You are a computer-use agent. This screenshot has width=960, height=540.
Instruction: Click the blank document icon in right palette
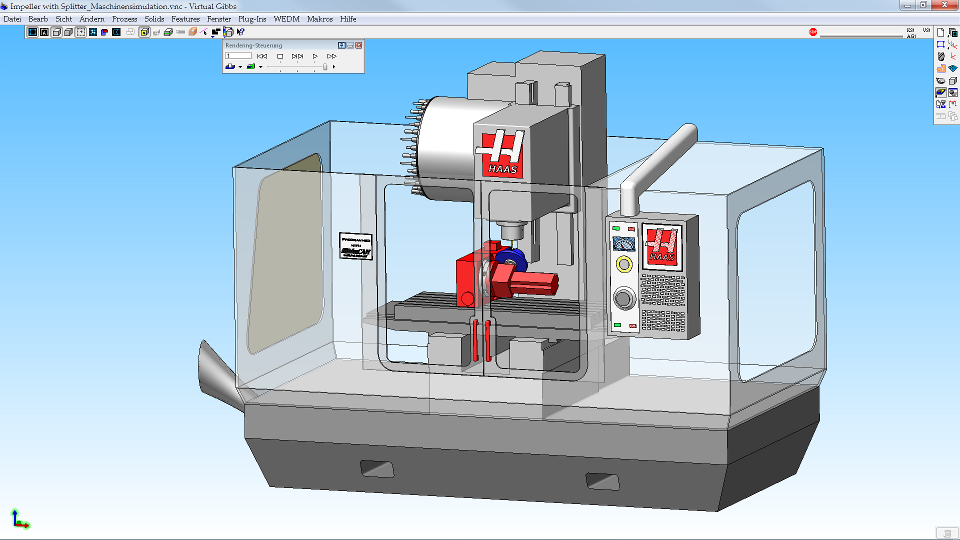[x=941, y=32]
